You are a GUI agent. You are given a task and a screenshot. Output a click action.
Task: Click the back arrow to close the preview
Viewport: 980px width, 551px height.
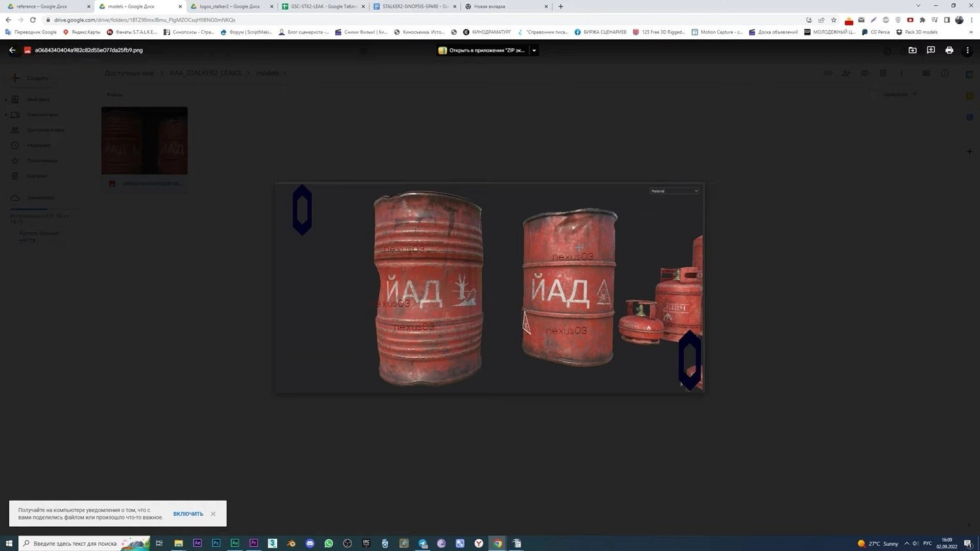click(x=12, y=50)
